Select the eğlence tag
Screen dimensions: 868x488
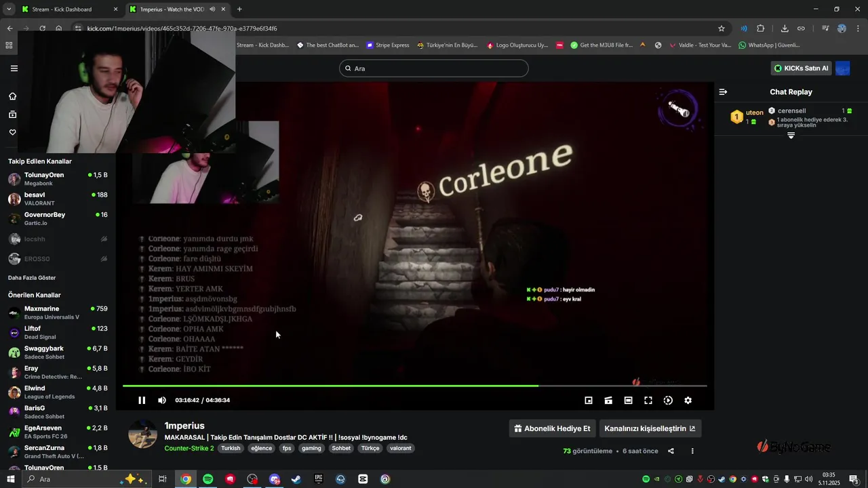click(x=261, y=448)
